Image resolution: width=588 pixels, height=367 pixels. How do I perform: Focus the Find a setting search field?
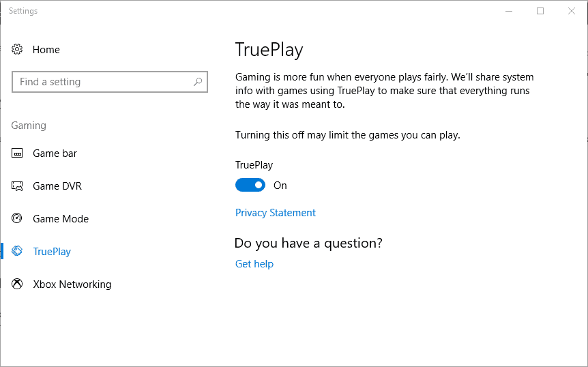(102, 82)
